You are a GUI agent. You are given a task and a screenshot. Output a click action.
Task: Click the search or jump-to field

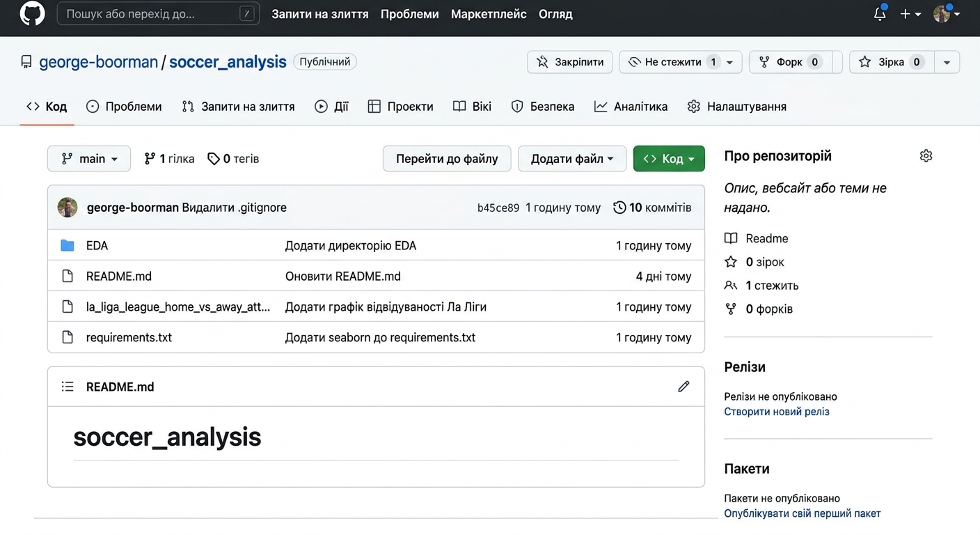[x=158, y=13]
